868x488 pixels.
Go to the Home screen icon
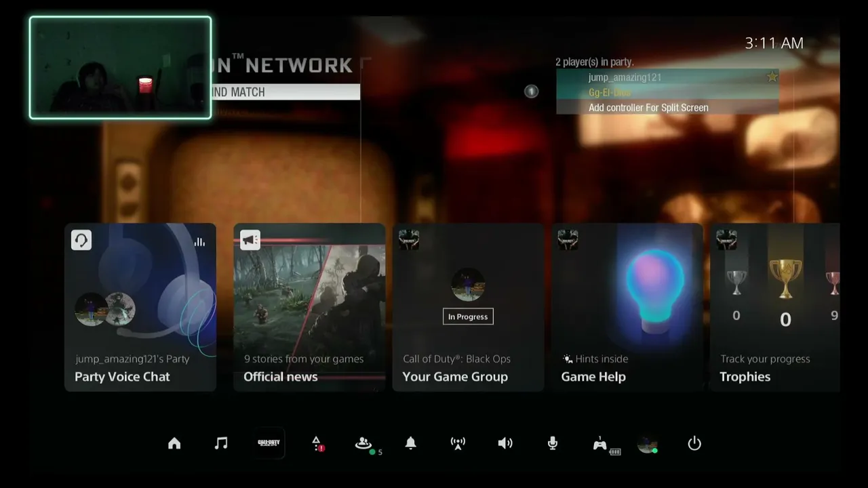click(174, 443)
